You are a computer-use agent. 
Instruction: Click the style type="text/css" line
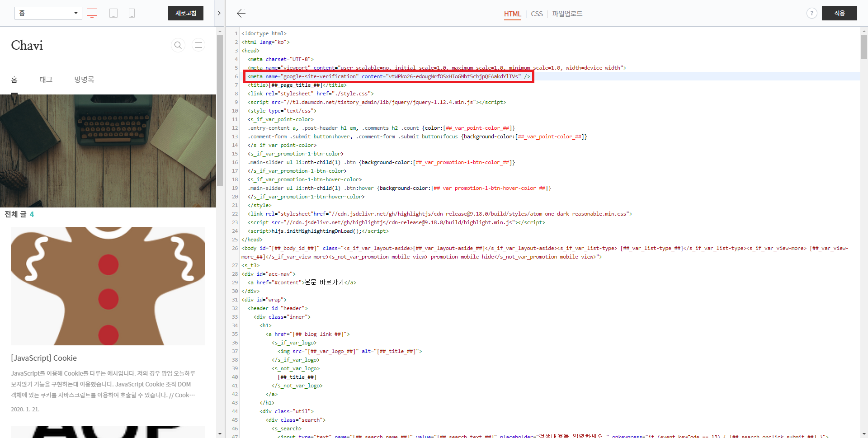[282, 111]
